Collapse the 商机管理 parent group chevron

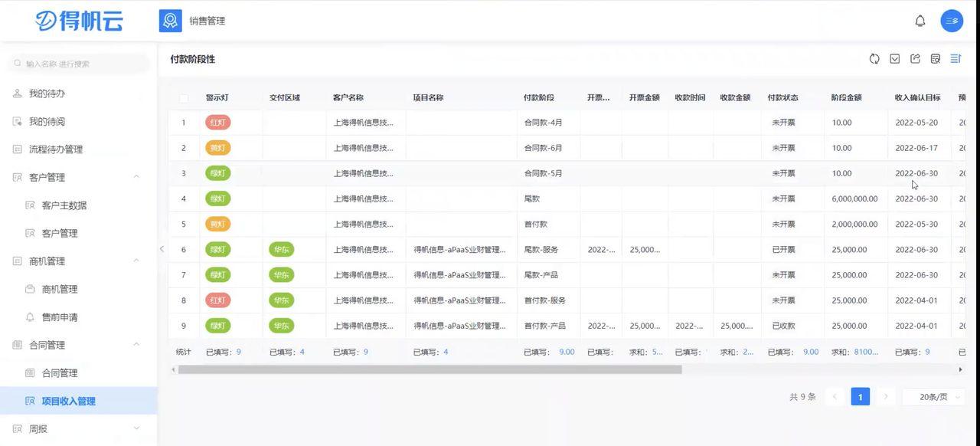coord(136,261)
